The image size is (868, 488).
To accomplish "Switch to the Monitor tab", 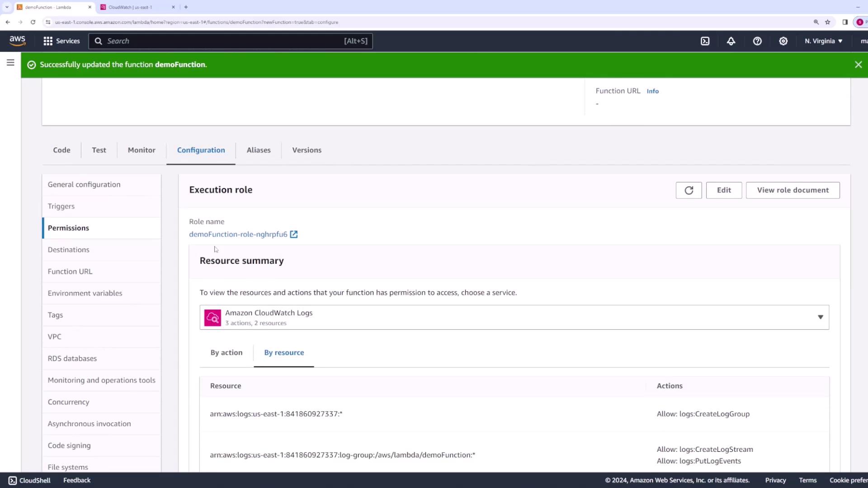I will [x=142, y=150].
